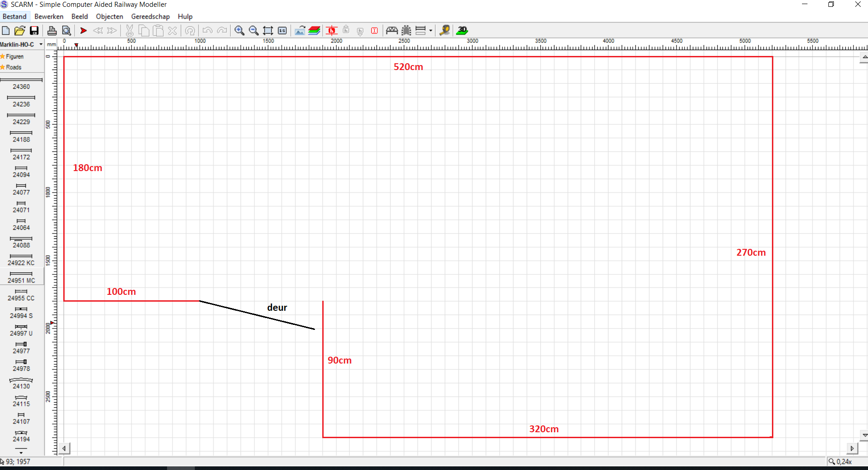Click the red track height icon
868x470 pixels.
[332, 30]
